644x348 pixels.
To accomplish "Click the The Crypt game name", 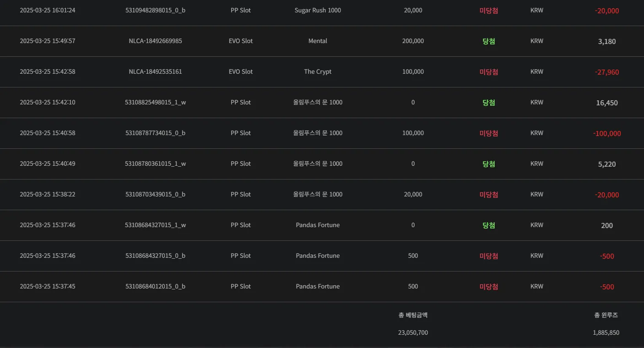I will click(318, 71).
